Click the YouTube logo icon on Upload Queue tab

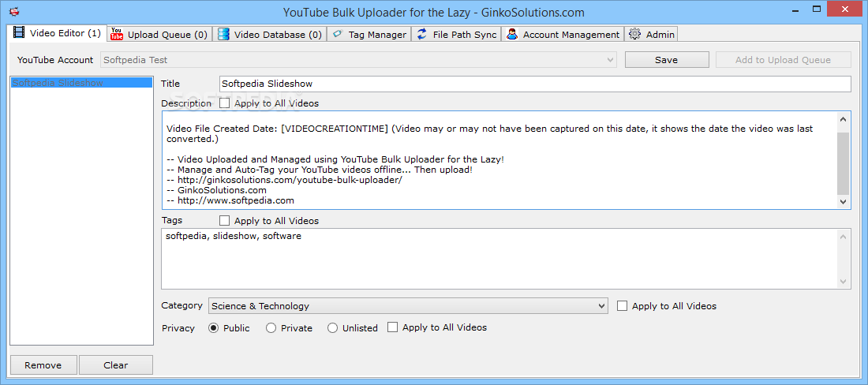(117, 34)
